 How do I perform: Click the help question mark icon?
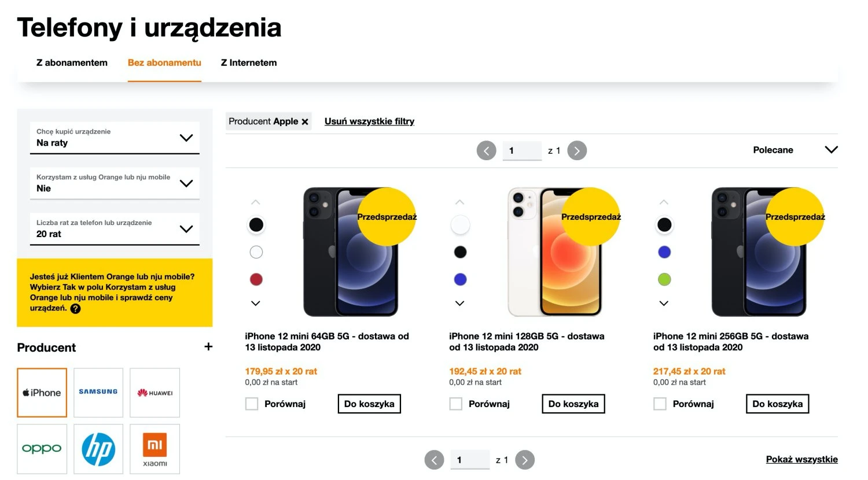pos(75,308)
